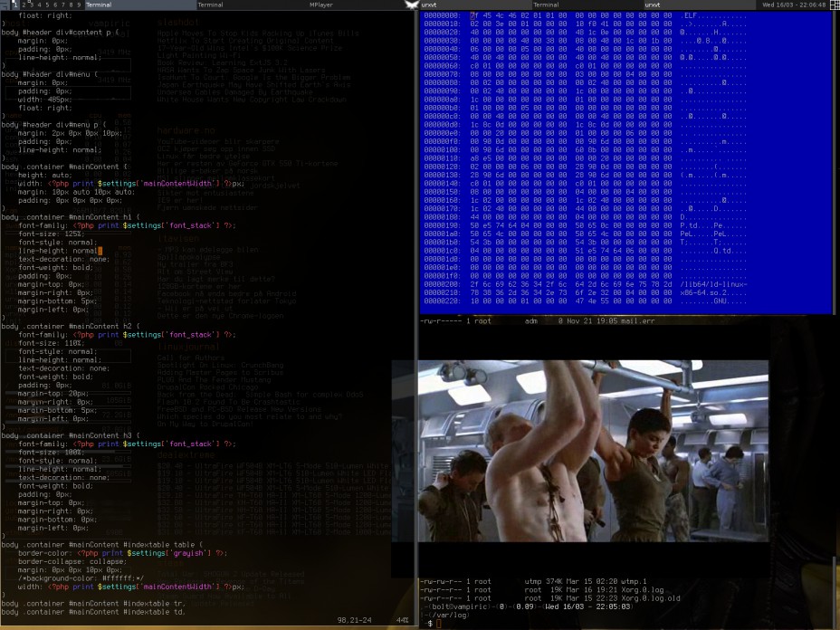
Task: Click the selector 'body .container #mainContent h1 {'
Action: (x=71, y=217)
